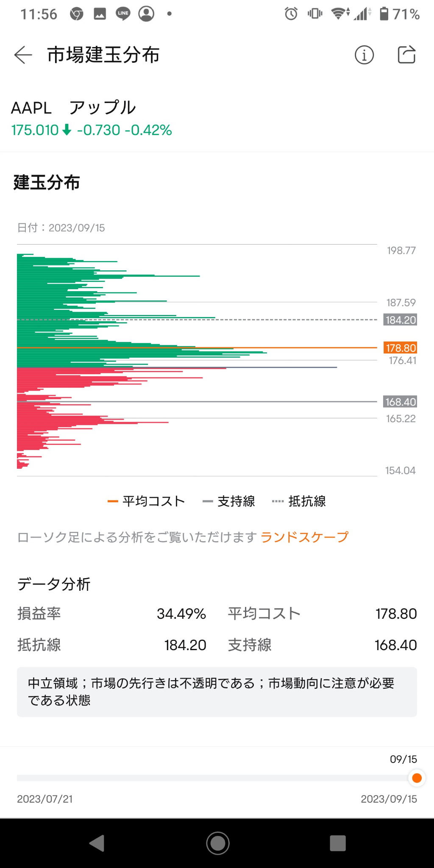Tap the LINE notification icon
The image size is (434, 868).
pos(123,14)
